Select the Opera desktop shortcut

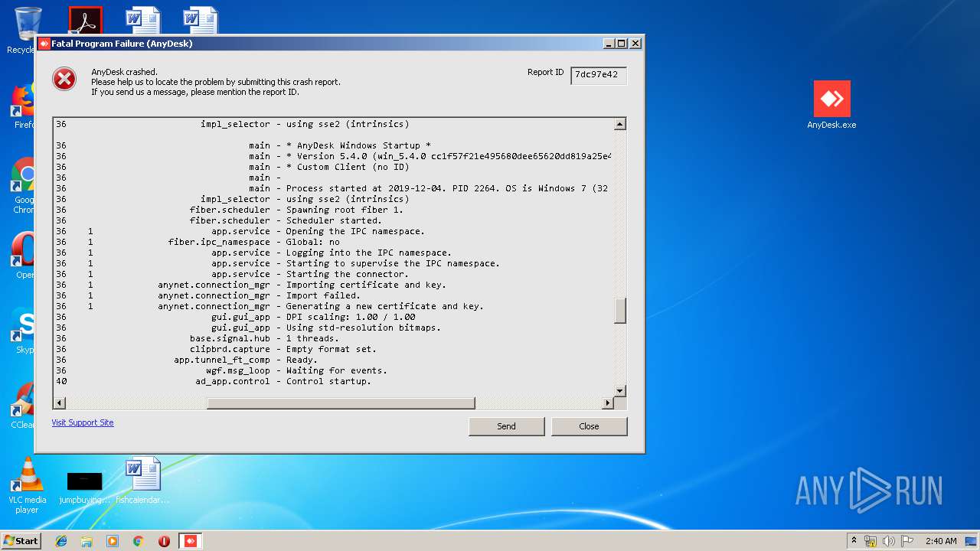(23, 256)
